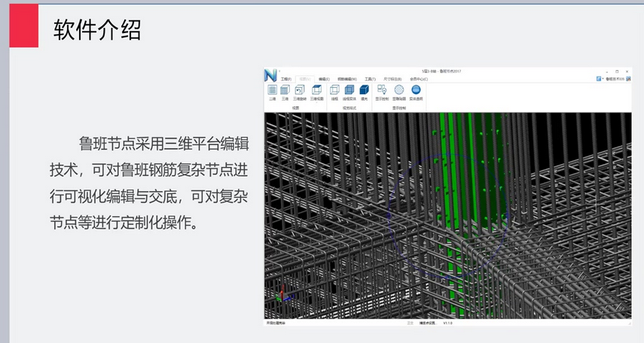Open the 工具(T) ribbon tab
Screen dimensions: 644x343
370,79
